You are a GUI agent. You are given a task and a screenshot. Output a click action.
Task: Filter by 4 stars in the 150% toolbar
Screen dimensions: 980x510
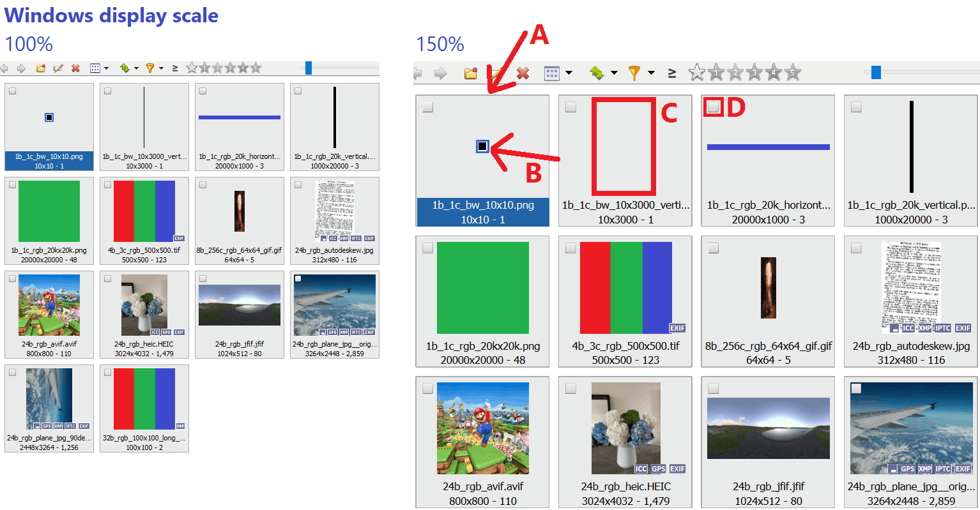click(x=774, y=73)
